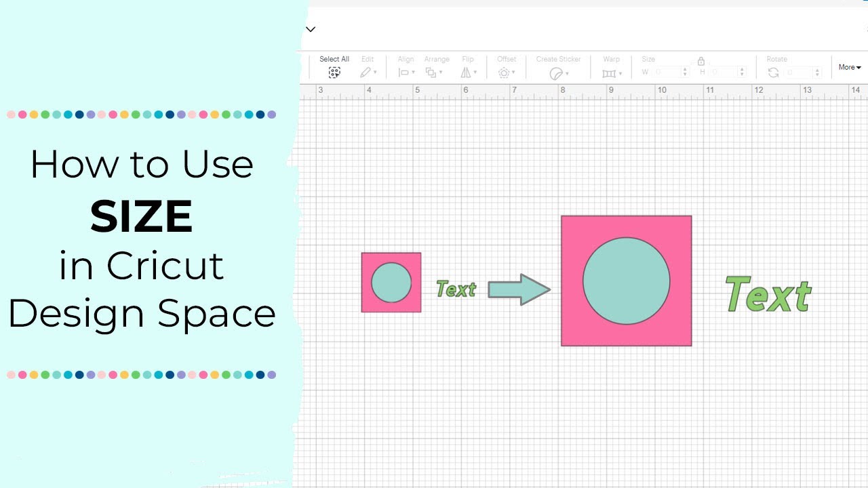Expand the chevron above the toolbar
868x488 pixels.
(x=311, y=29)
